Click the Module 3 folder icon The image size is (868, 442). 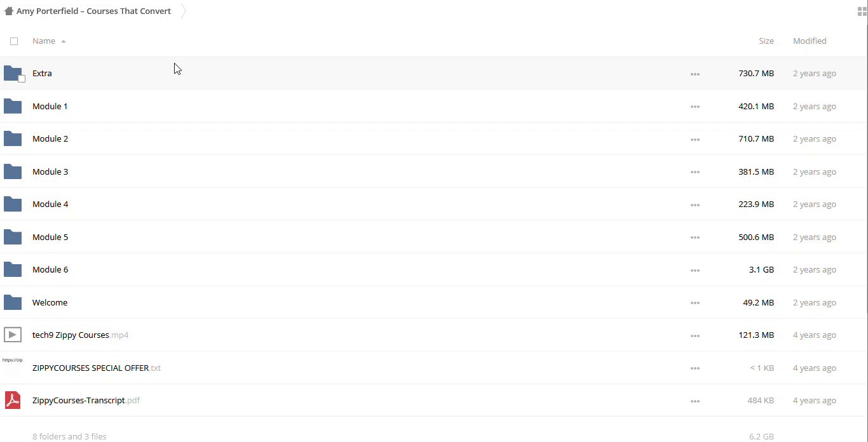tap(13, 171)
